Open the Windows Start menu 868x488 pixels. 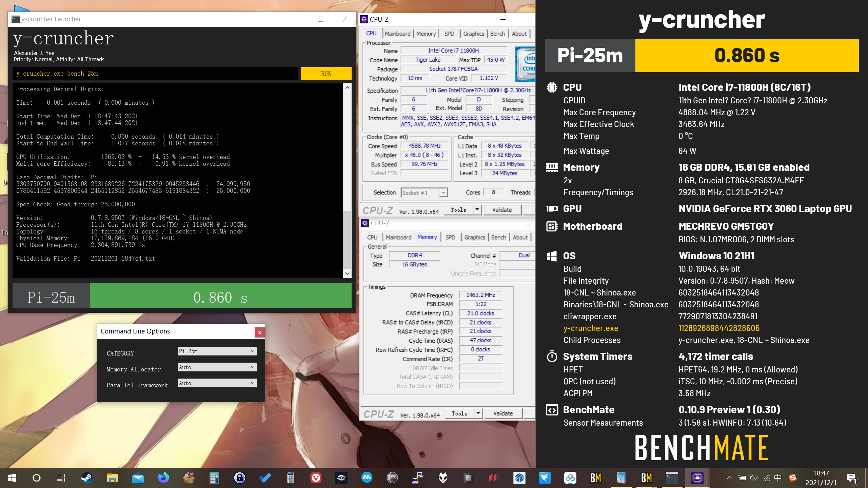(12, 478)
